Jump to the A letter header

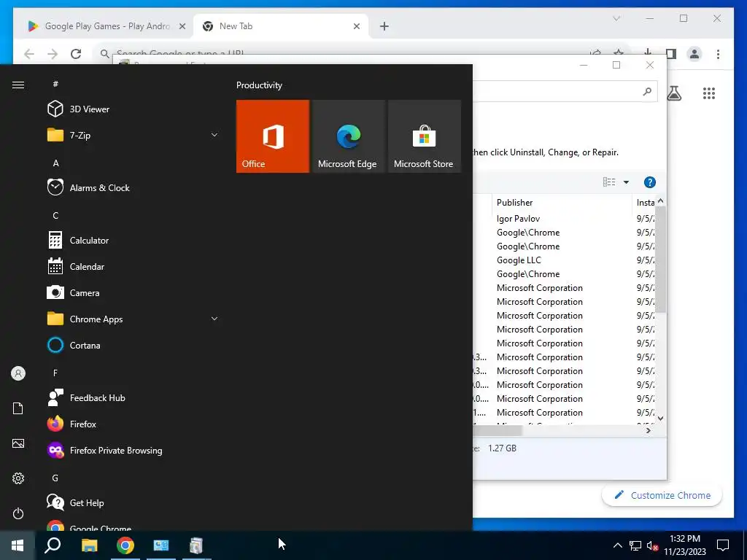coord(55,163)
